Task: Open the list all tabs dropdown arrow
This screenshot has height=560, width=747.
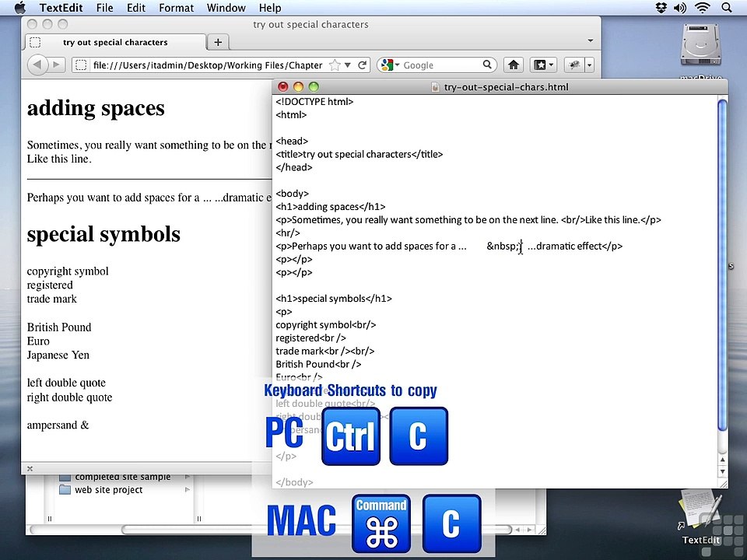Action: (591, 41)
